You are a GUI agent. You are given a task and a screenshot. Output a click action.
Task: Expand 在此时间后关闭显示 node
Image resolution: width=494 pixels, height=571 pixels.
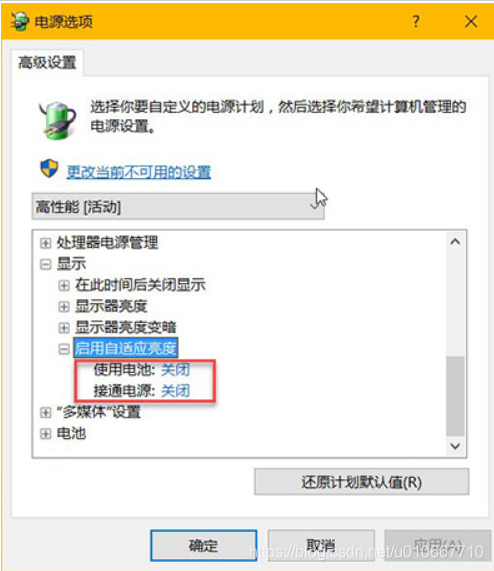[64, 286]
